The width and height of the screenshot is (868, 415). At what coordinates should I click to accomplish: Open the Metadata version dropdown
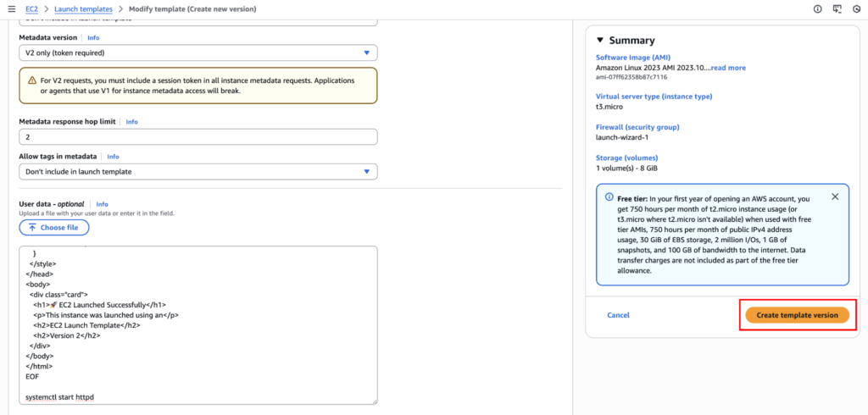[198, 53]
